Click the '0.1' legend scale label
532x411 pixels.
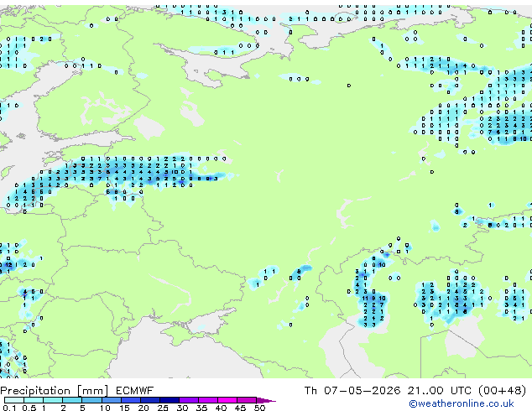(9, 408)
